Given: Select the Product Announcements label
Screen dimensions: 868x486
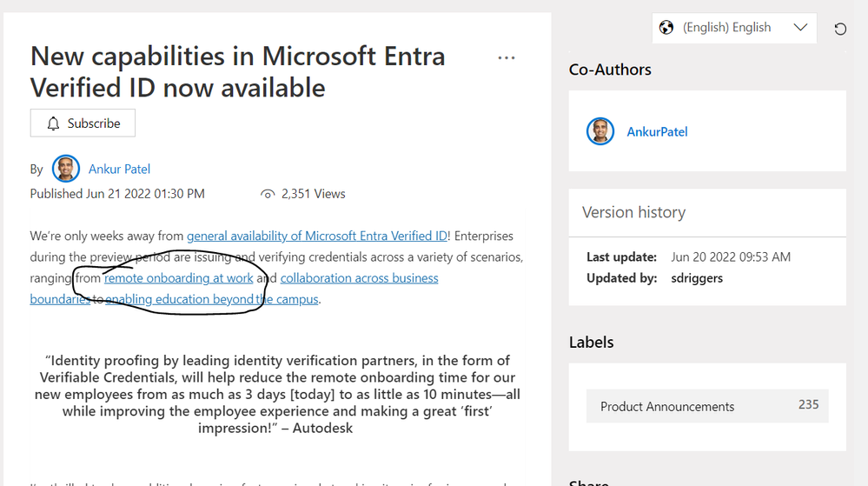Looking at the screenshot, I should tap(707, 406).
